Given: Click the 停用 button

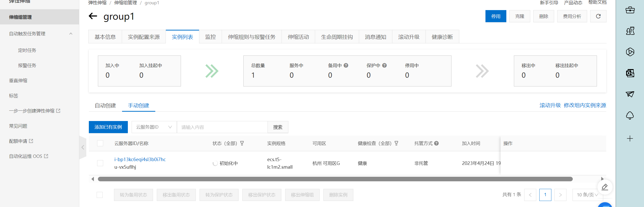Looking at the screenshot, I should (x=496, y=16).
